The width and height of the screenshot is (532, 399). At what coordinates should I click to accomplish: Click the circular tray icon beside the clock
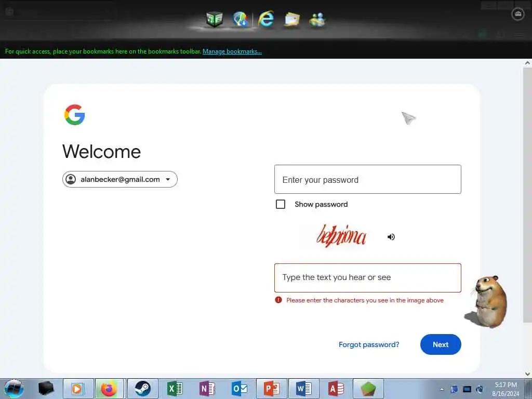480,389
